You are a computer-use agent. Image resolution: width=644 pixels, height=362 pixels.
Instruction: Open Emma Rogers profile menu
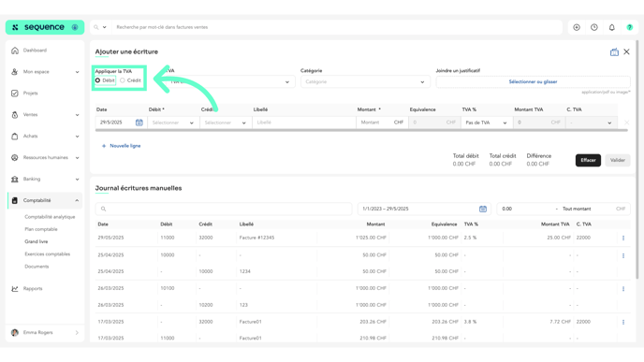pos(45,332)
